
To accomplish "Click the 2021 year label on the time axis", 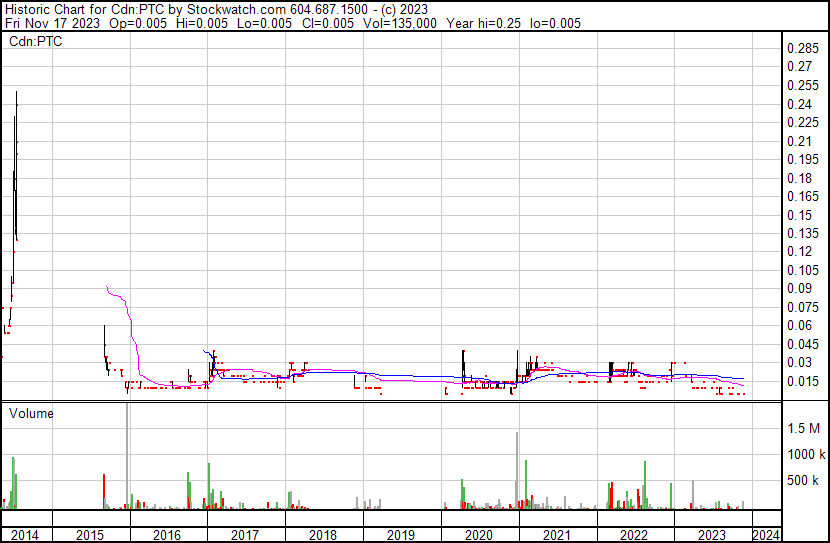I will pyautogui.click(x=556, y=535).
